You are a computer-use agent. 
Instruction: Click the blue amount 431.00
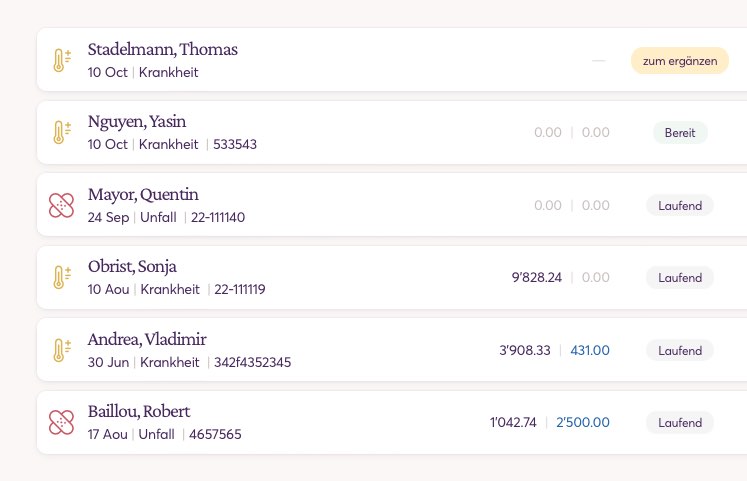pos(590,351)
